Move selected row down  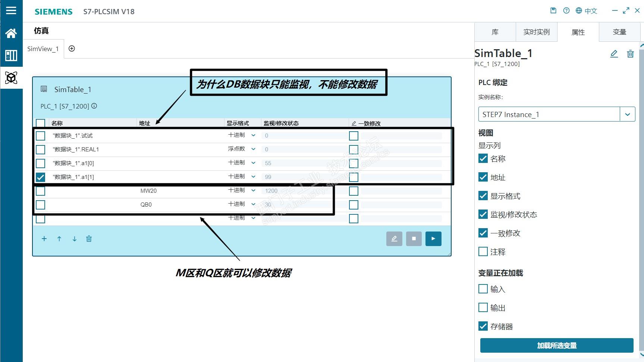click(x=75, y=239)
